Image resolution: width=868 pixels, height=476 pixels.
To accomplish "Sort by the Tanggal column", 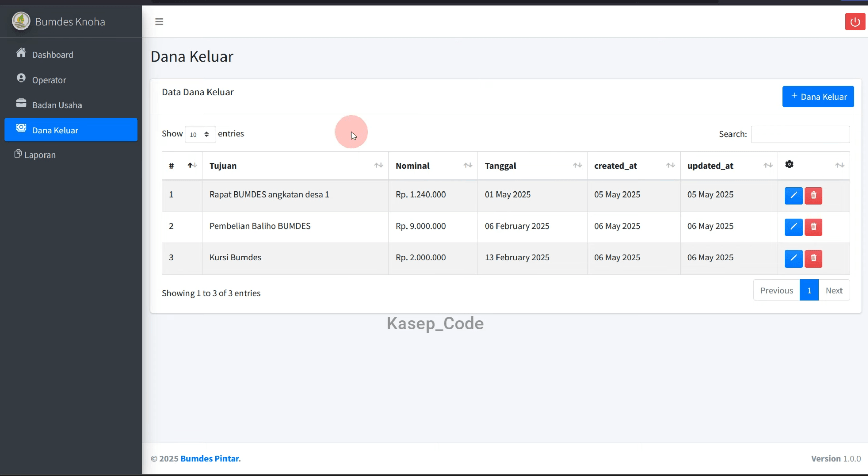I will click(x=532, y=165).
